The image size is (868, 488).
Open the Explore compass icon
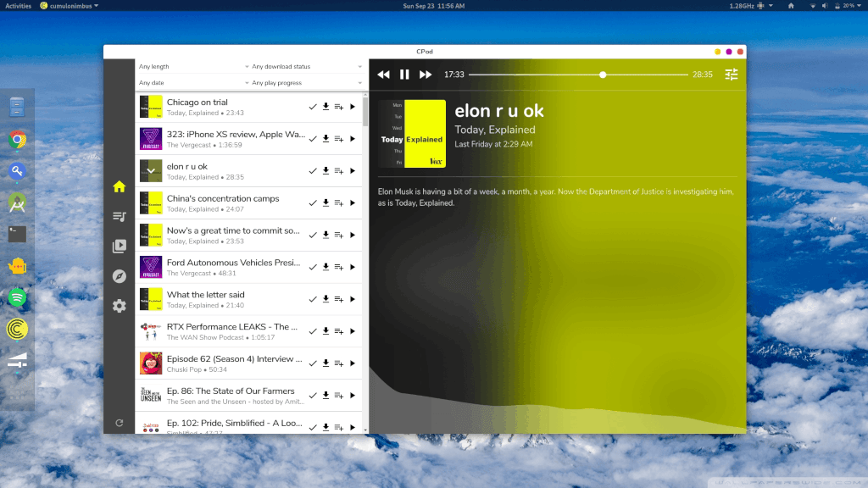pos(120,276)
